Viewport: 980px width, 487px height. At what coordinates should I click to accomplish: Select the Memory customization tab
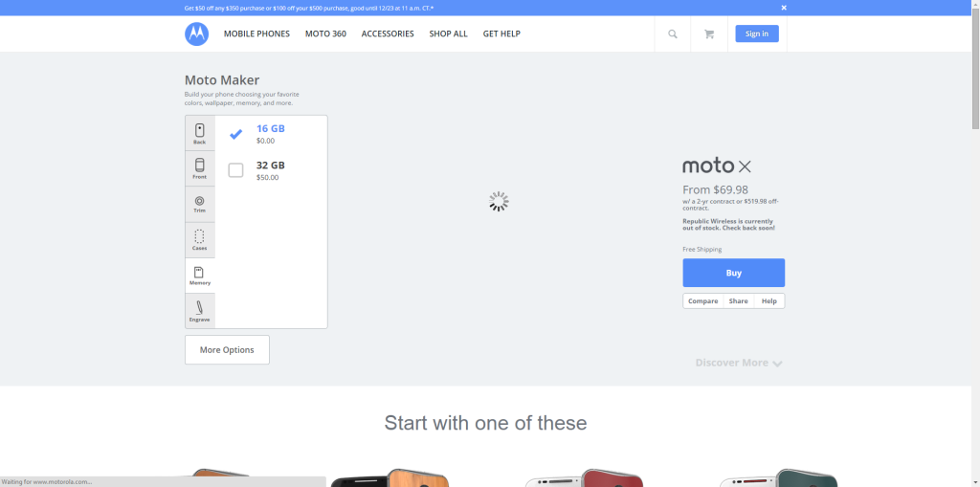click(x=200, y=276)
